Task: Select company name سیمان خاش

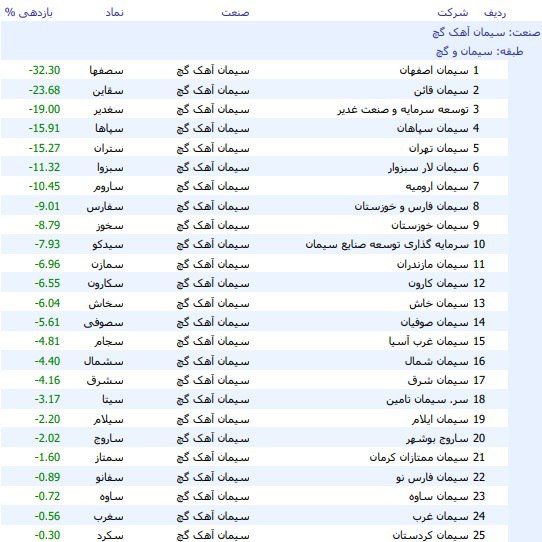Action: [x=439, y=303]
